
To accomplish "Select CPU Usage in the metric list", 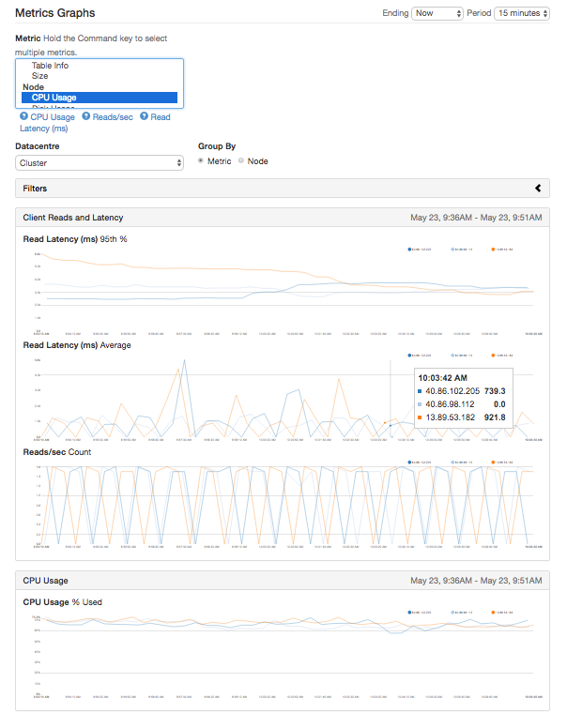I will 100,98.
